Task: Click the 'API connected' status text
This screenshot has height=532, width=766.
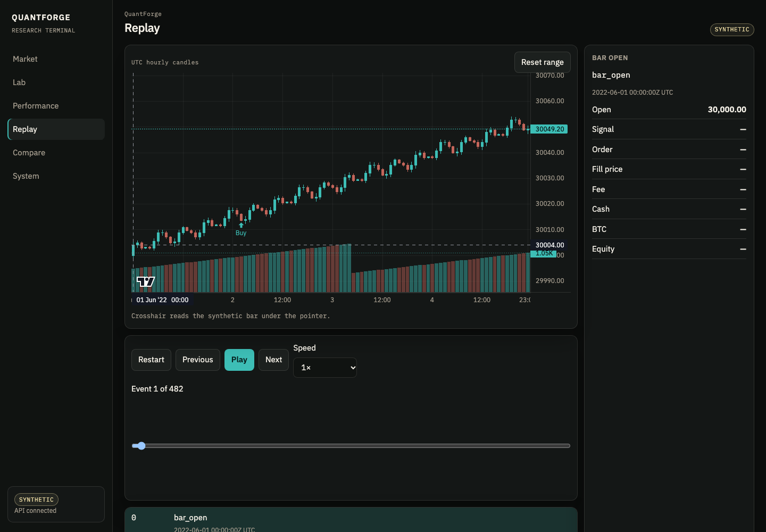Action: click(x=35, y=511)
